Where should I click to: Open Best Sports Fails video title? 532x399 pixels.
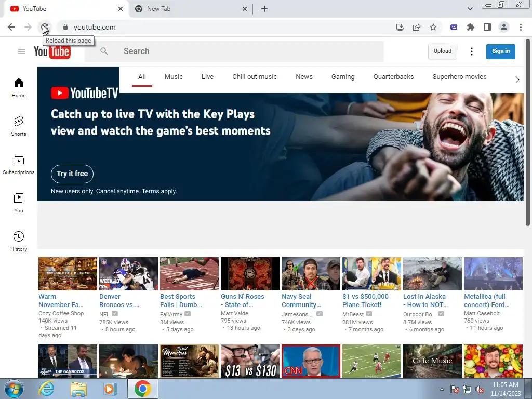(181, 301)
